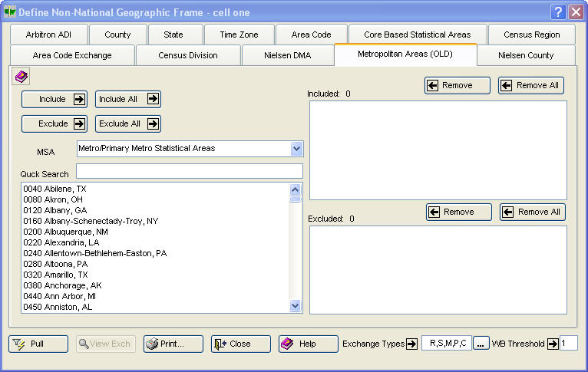
Task: Click into the Quick Search field
Action: 189,171
